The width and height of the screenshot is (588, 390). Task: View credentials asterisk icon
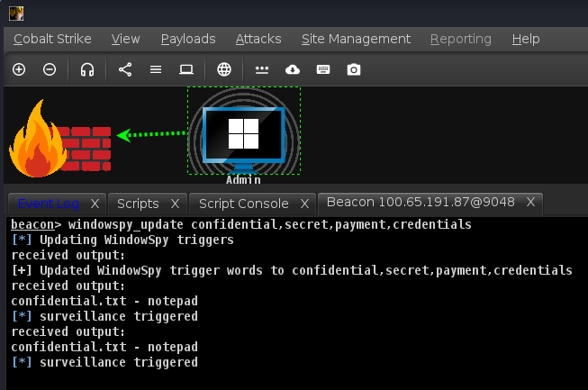262,69
